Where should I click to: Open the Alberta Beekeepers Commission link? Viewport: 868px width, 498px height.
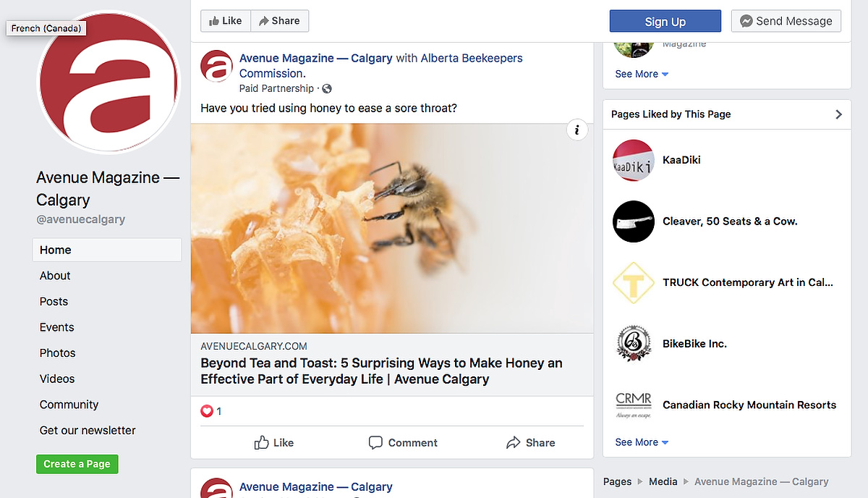click(x=471, y=58)
